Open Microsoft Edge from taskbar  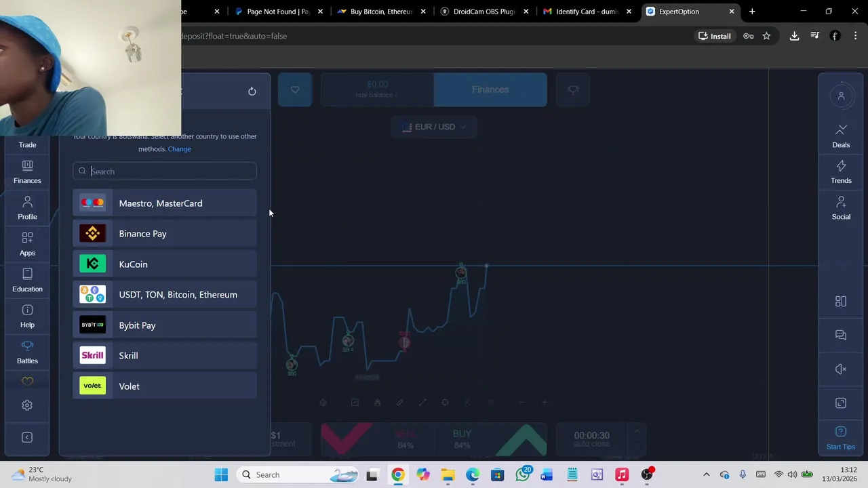tap(472, 474)
